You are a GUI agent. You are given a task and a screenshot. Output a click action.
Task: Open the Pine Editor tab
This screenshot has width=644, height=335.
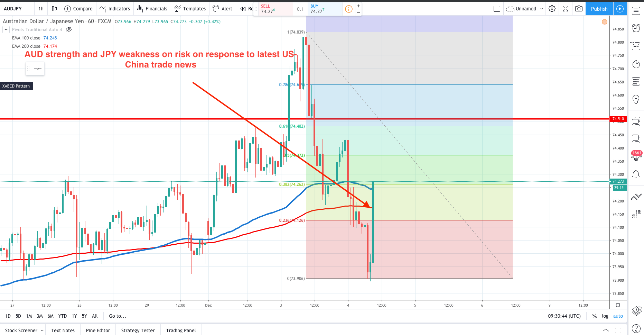point(98,331)
